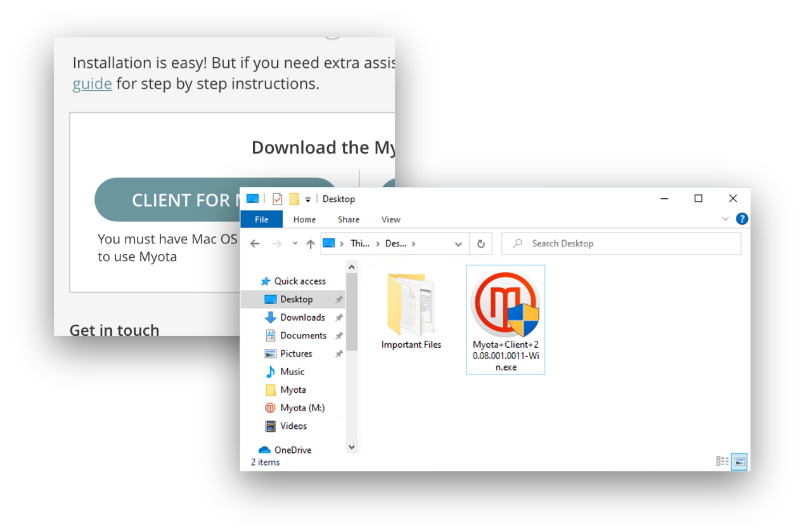Expand the ribbon with the chevron
The image size is (812, 529).
pyautogui.click(x=726, y=219)
